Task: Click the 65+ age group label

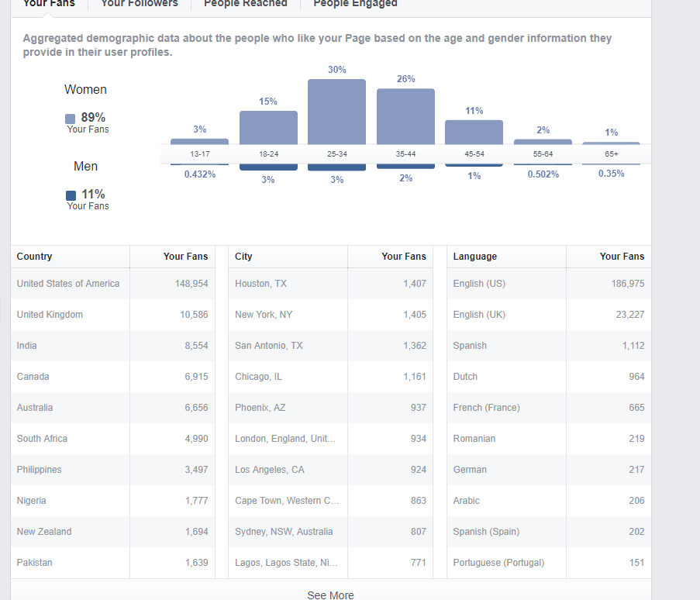Action: click(x=611, y=154)
